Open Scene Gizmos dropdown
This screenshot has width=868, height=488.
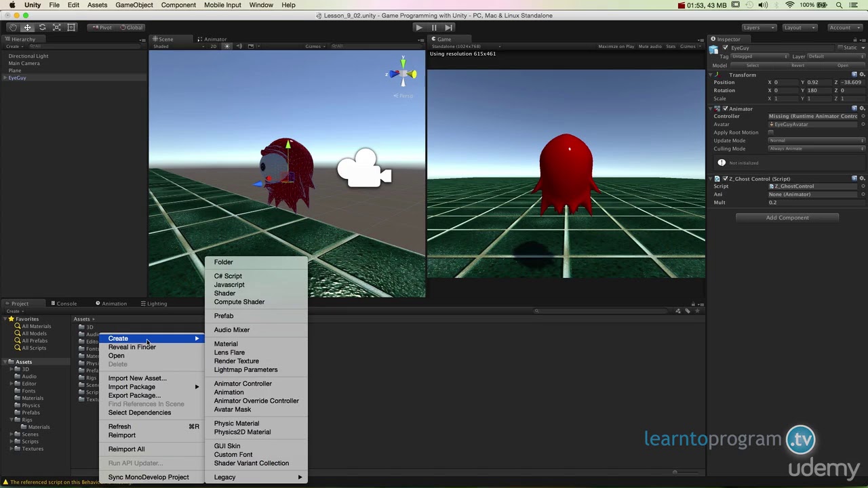315,46
